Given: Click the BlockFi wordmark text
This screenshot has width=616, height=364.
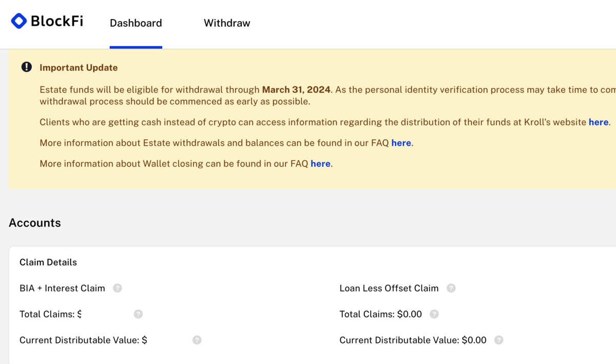Looking at the screenshot, I should coord(56,21).
